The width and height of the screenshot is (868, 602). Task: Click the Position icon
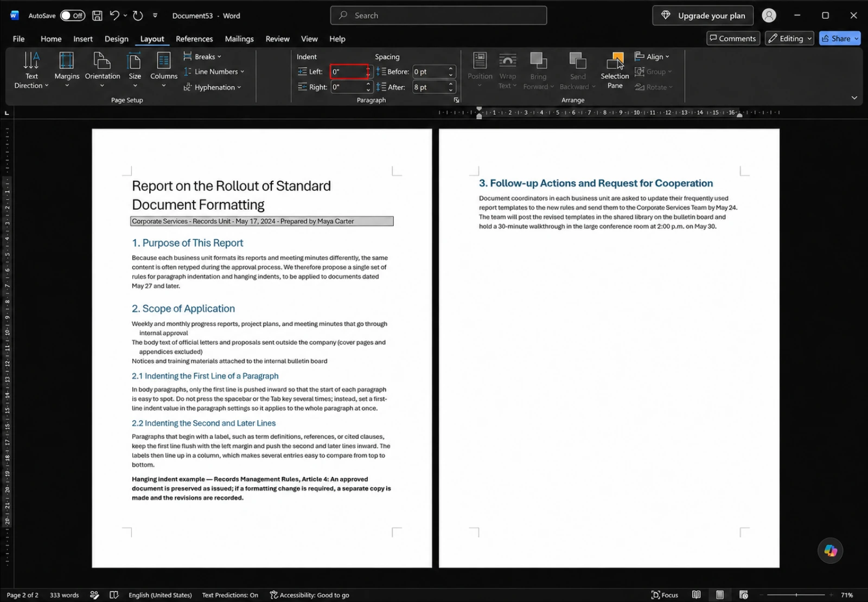click(x=480, y=60)
